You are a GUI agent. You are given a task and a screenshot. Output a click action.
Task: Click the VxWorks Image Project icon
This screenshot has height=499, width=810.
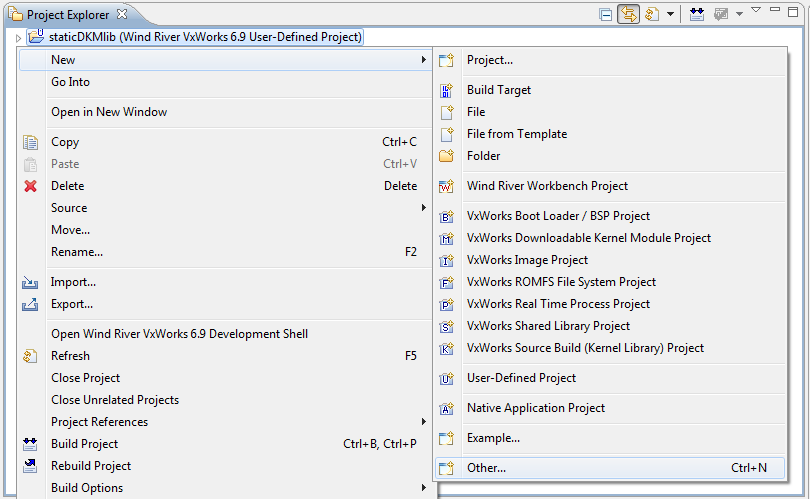[x=446, y=260]
